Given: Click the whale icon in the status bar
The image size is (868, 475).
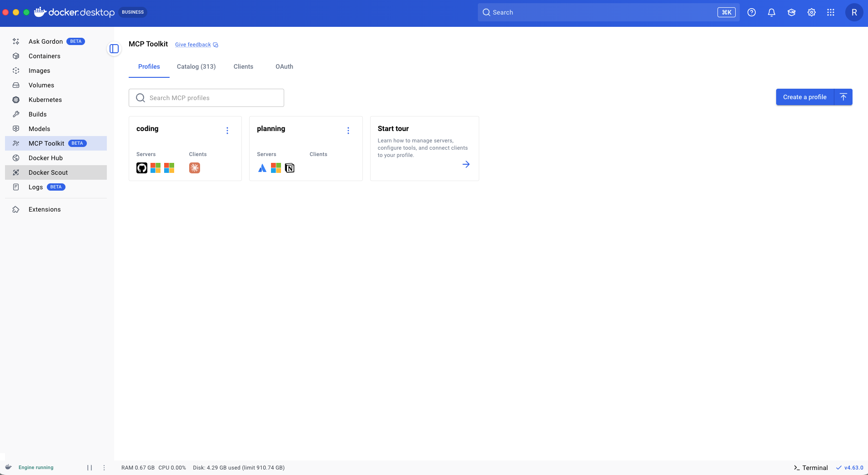Looking at the screenshot, I should pos(9,467).
